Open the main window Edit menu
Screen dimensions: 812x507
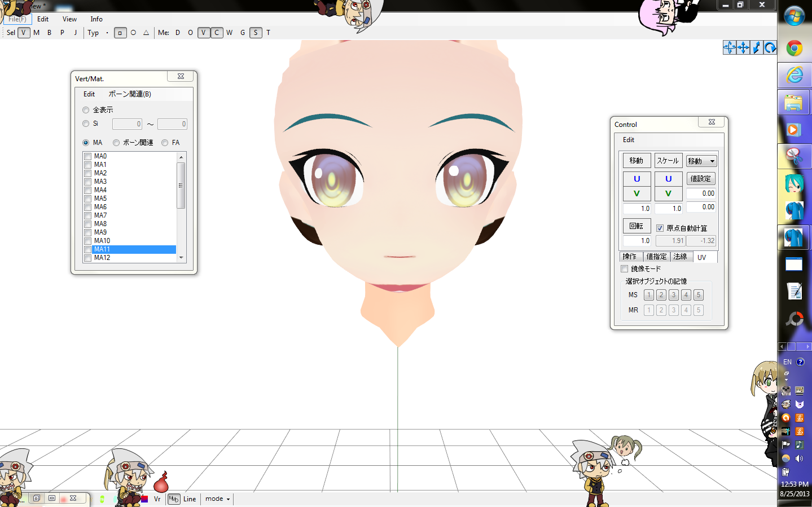[x=43, y=19]
